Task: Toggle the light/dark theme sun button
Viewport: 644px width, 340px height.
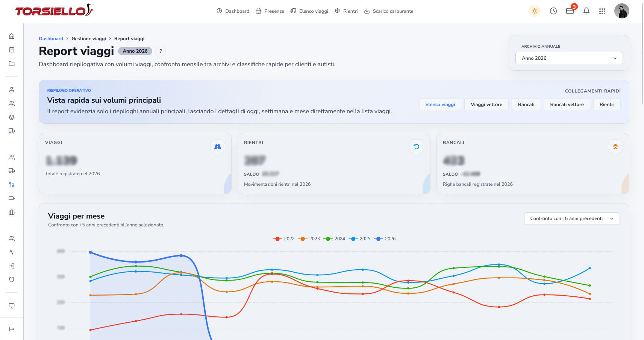Action: 535,11
